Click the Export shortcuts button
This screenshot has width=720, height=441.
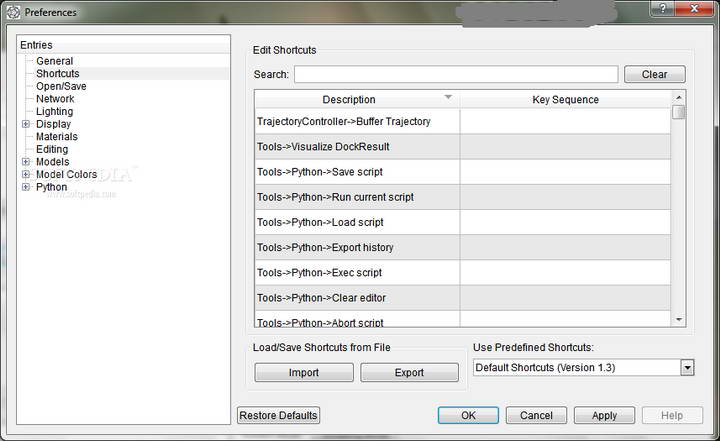pyautogui.click(x=409, y=373)
